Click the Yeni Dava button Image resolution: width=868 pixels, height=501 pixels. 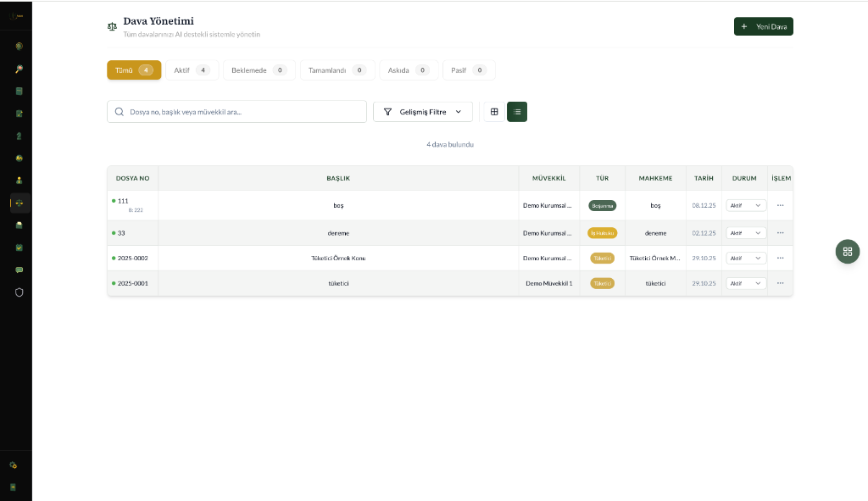(763, 26)
